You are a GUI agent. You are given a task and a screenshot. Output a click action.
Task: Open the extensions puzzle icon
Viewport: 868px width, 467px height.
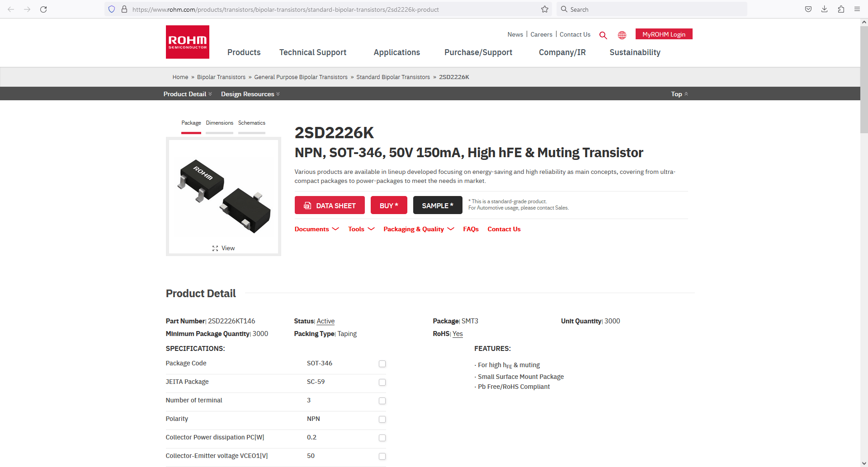coord(841,9)
